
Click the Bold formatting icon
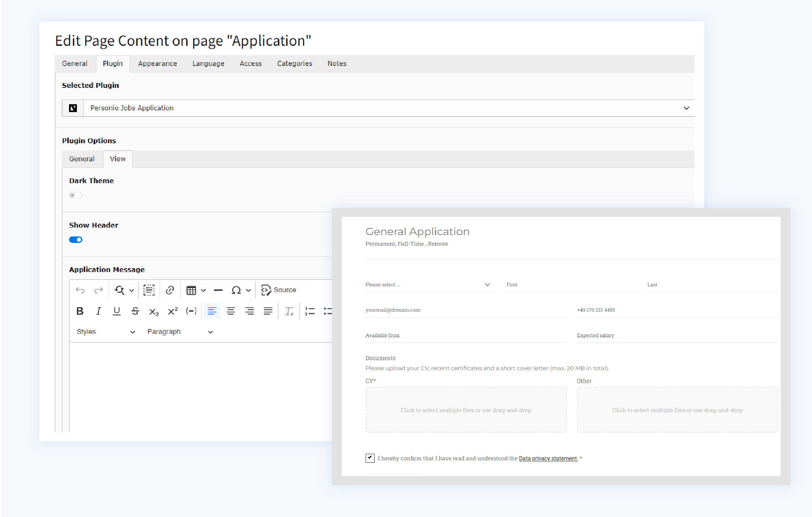coord(80,311)
